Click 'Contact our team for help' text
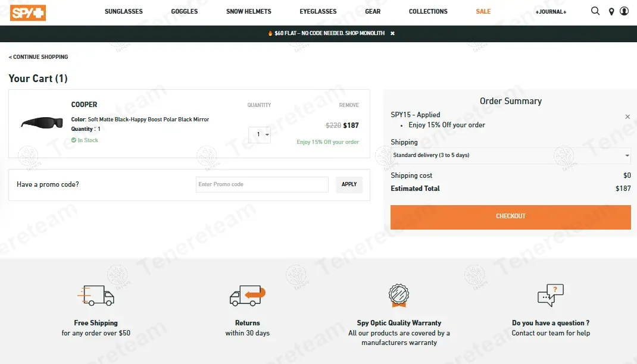Viewport: 637px width, 364px height. [x=551, y=332]
